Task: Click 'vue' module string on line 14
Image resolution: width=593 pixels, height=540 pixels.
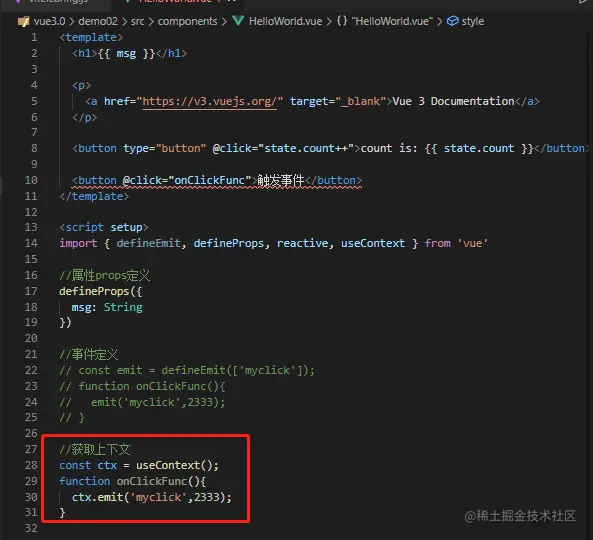Action: 473,243
